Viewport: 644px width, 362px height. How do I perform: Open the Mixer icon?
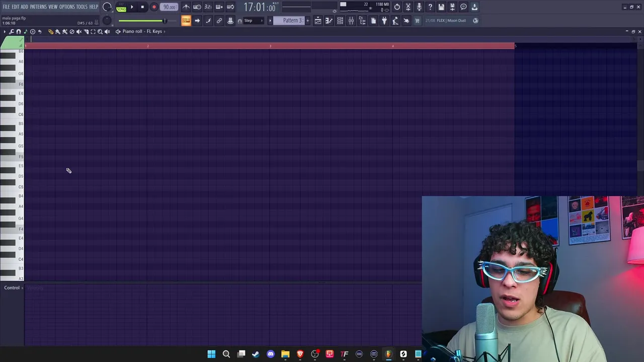coord(351,21)
